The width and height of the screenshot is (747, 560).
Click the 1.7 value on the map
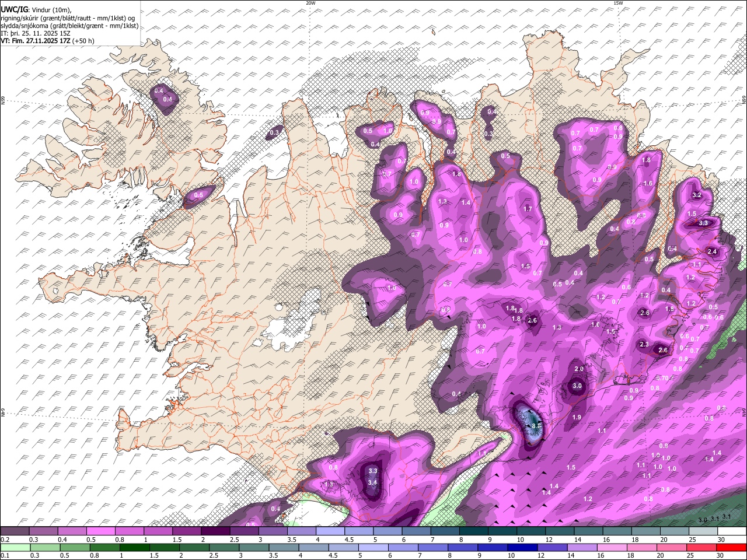pyautogui.click(x=528, y=209)
